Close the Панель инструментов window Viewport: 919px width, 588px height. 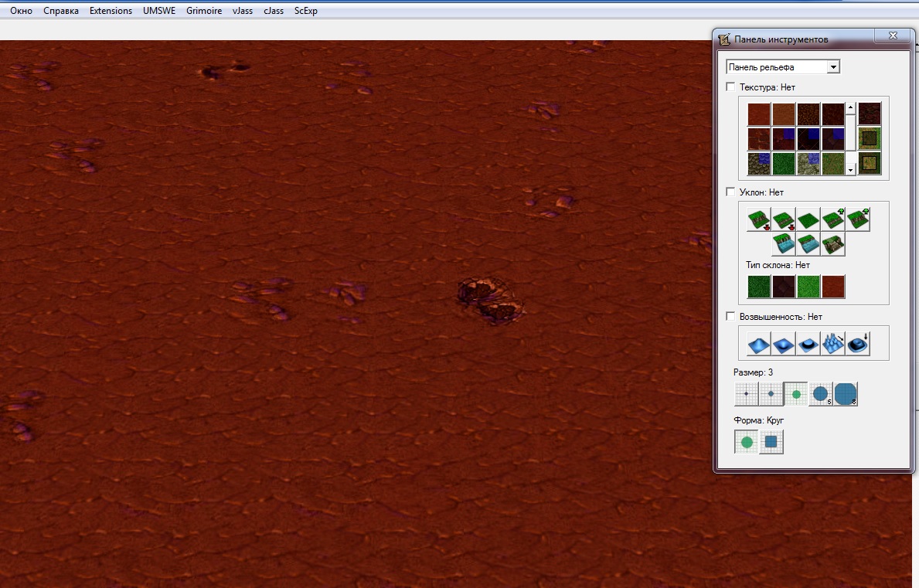click(x=893, y=36)
